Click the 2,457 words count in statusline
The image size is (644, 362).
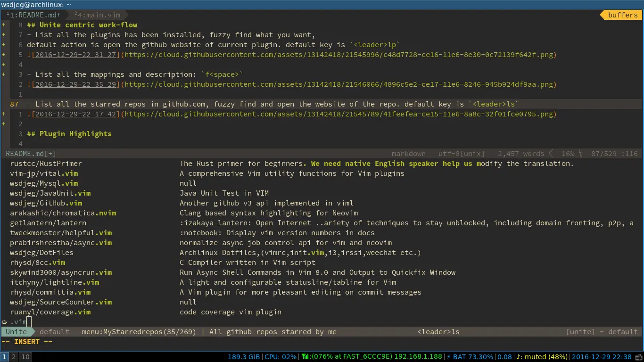tap(521, 154)
